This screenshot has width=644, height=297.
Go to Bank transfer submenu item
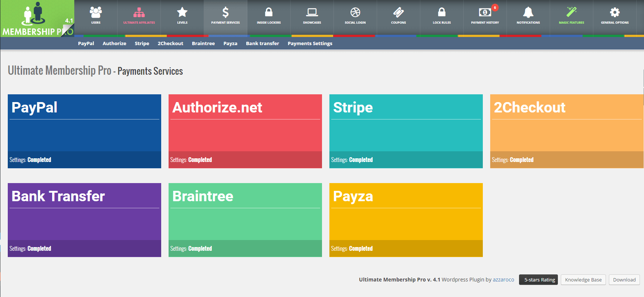tap(262, 44)
